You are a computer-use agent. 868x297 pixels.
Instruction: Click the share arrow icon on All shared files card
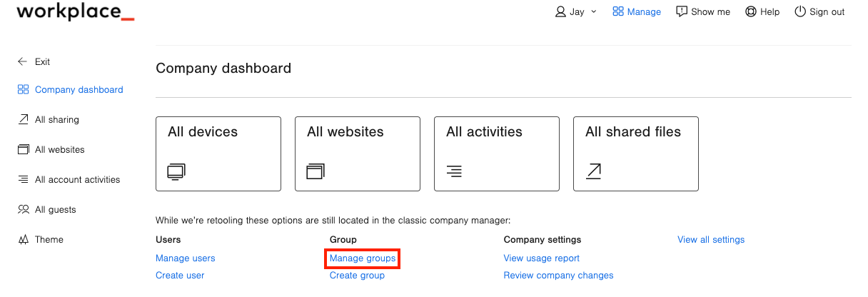[593, 171]
